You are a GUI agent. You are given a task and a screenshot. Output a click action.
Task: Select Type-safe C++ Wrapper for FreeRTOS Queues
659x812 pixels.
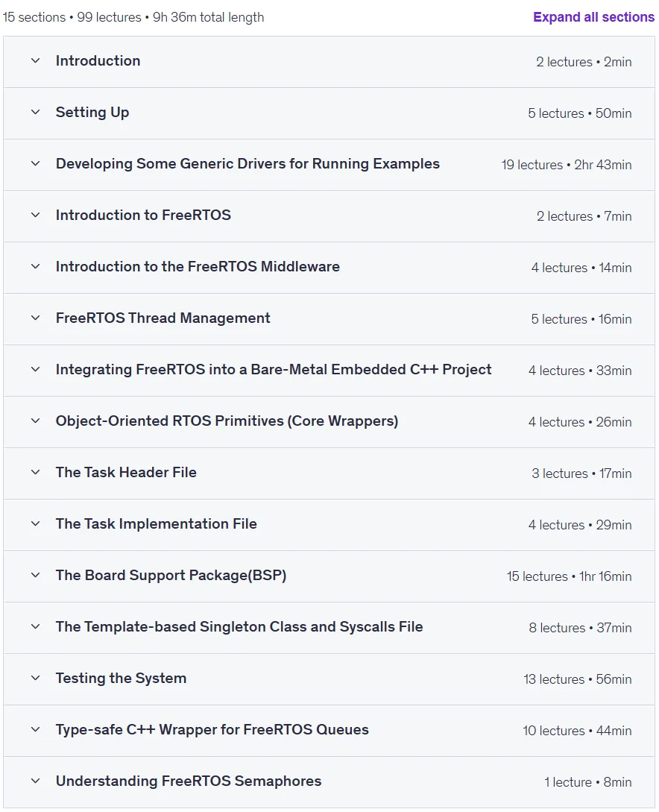click(212, 729)
